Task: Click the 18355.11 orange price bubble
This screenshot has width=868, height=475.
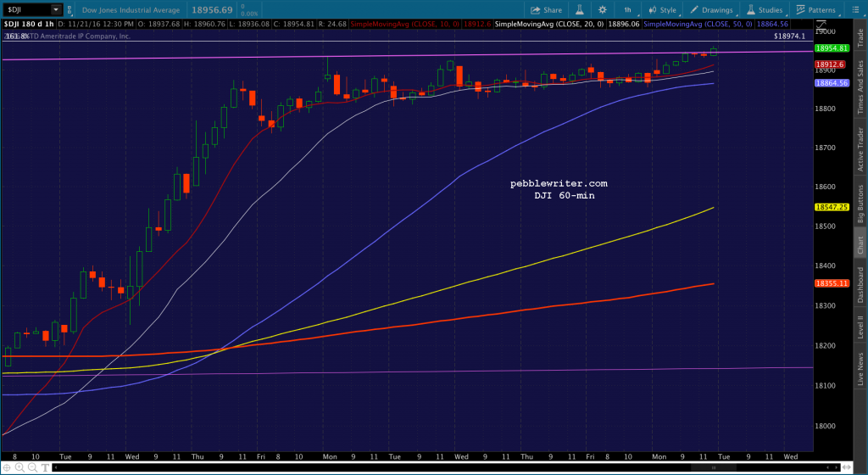Action: click(x=831, y=283)
